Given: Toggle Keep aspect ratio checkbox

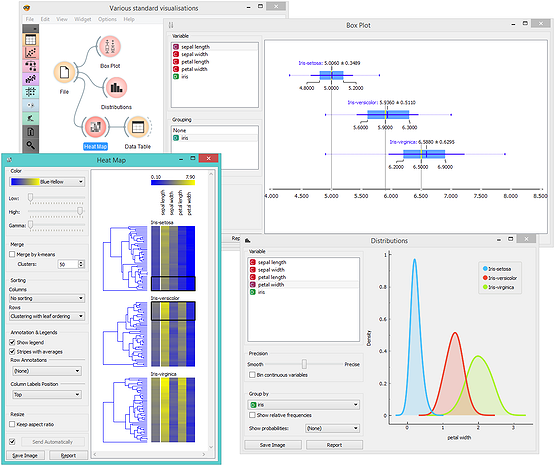Looking at the screenshot, I should pyautogui.click(x=12, y=424).
